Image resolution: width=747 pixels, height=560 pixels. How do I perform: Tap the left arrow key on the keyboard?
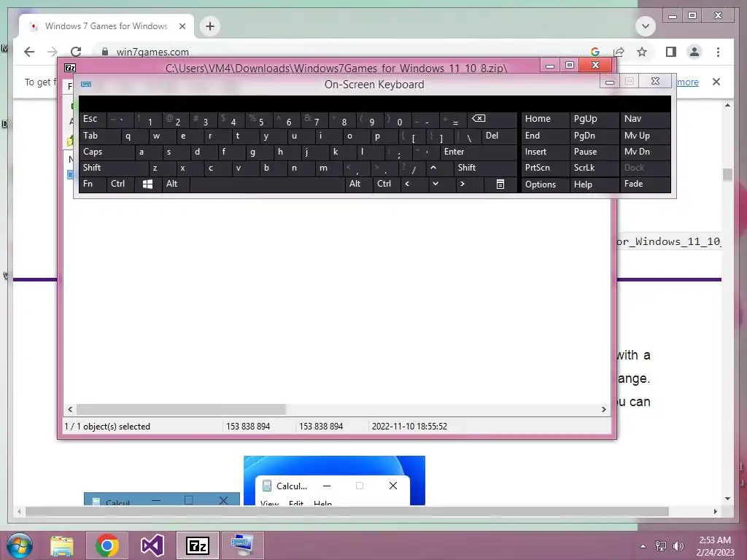(407, 184)
